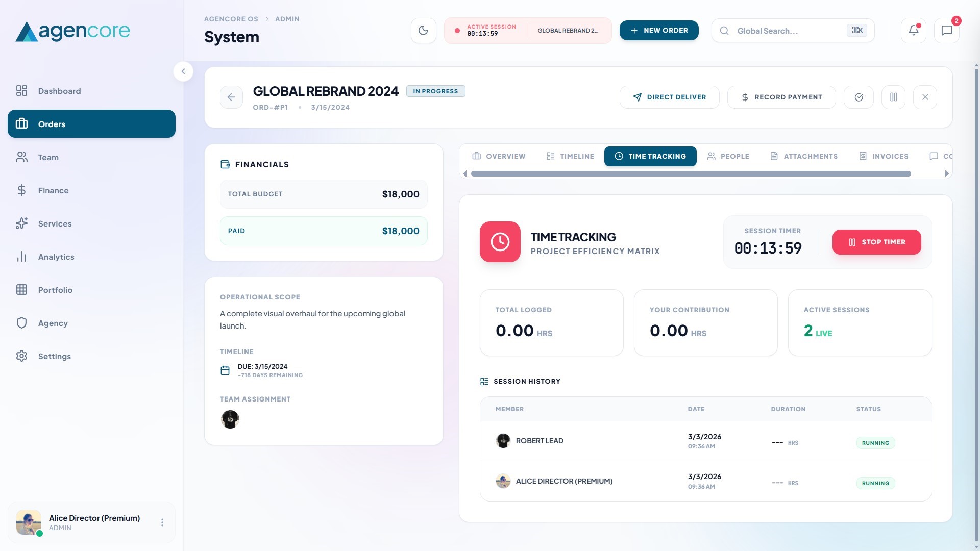Open notifications via the bell icon
The height and width of the screenshot is (551, 980).
coord(913,30)
